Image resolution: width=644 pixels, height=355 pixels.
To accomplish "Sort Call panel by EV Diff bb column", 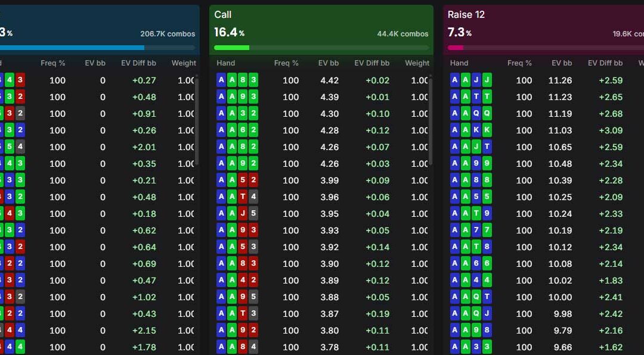I will tap(371, 63).
